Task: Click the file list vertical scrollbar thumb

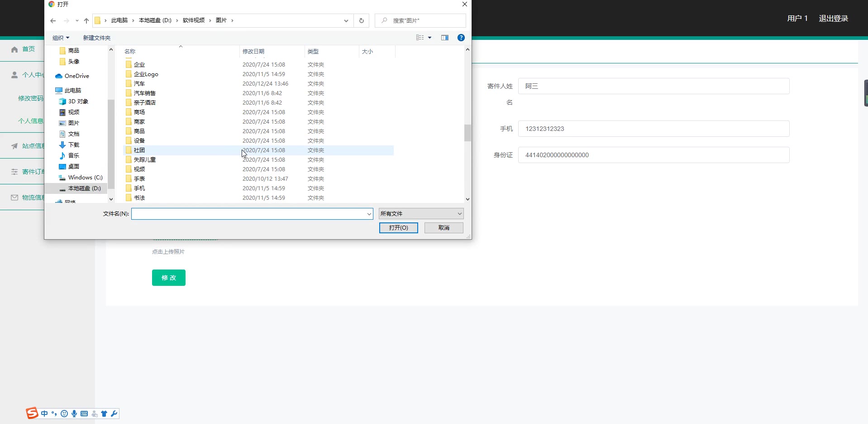Action: click(x=467, y=133)
